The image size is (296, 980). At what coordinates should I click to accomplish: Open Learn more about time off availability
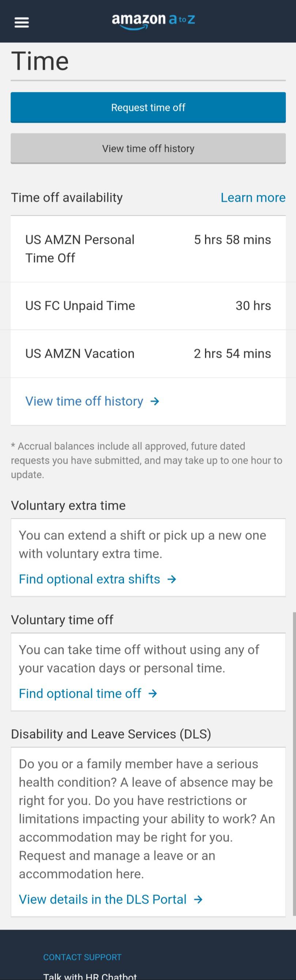pos(253,197)
